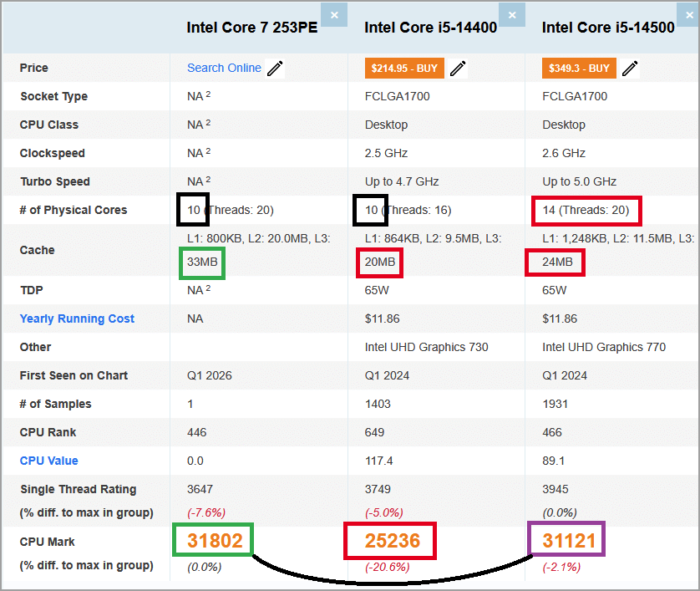Image resolution: width=700 pixels, height=591 pixels.
Task: Click the 31121 CPU Mark score
Action: point(567,541)
